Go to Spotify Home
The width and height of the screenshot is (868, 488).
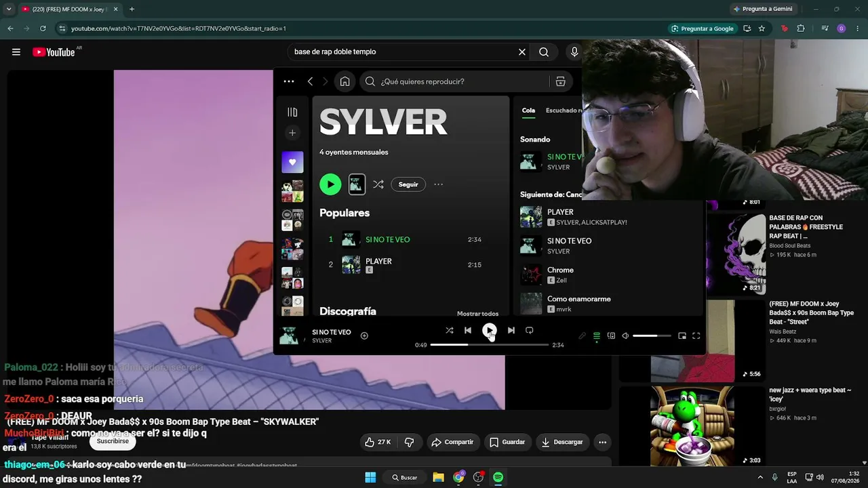click(x=344, y=81)
